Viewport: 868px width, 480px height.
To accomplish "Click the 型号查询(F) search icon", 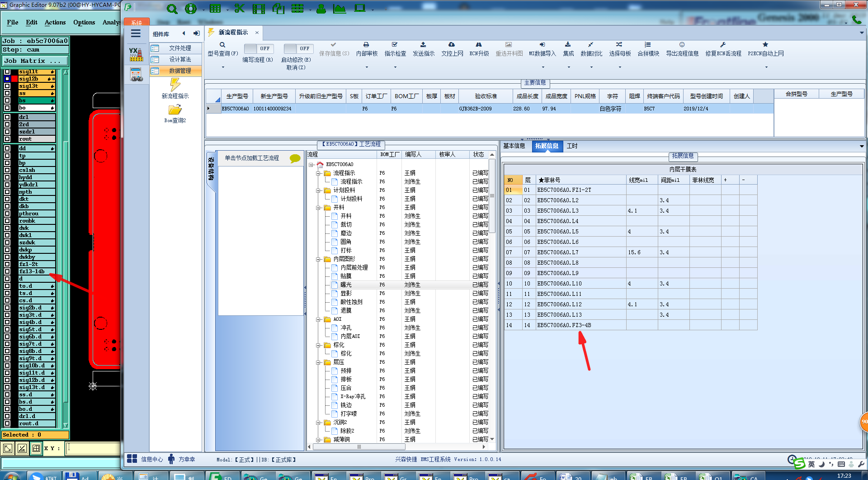I will (x=222, y=45).
